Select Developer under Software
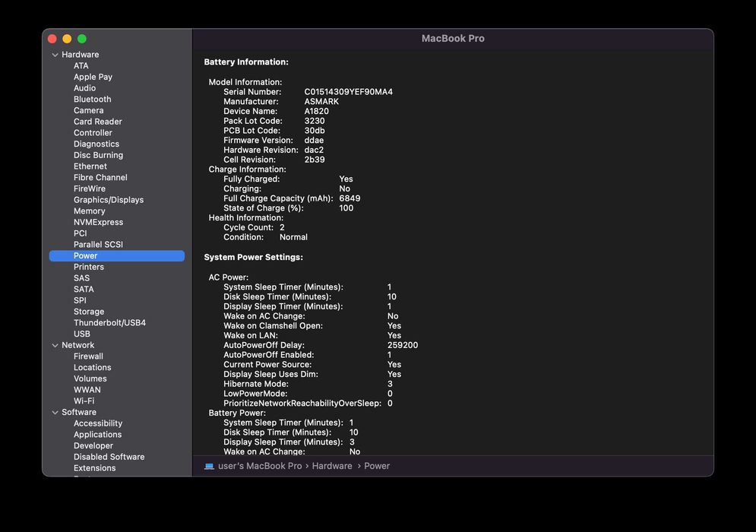756x532 pixels. pos(93,445)
